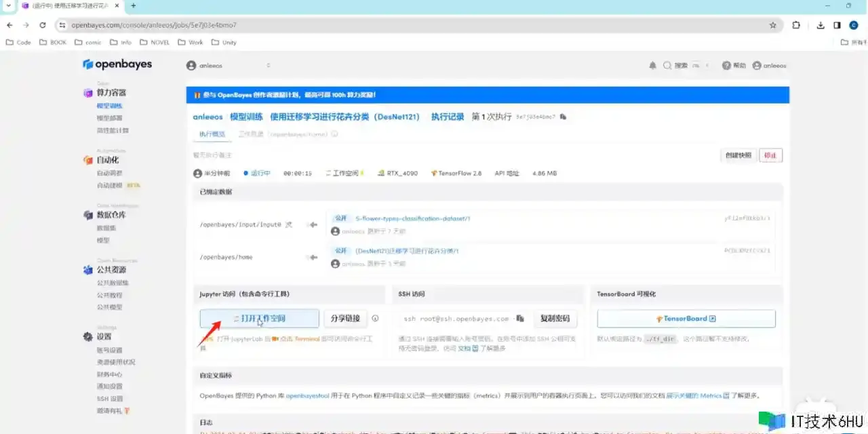This screenshot has width=868, height=434.
Task: Click the browser back arrow
Action: [x=9, y=25]
